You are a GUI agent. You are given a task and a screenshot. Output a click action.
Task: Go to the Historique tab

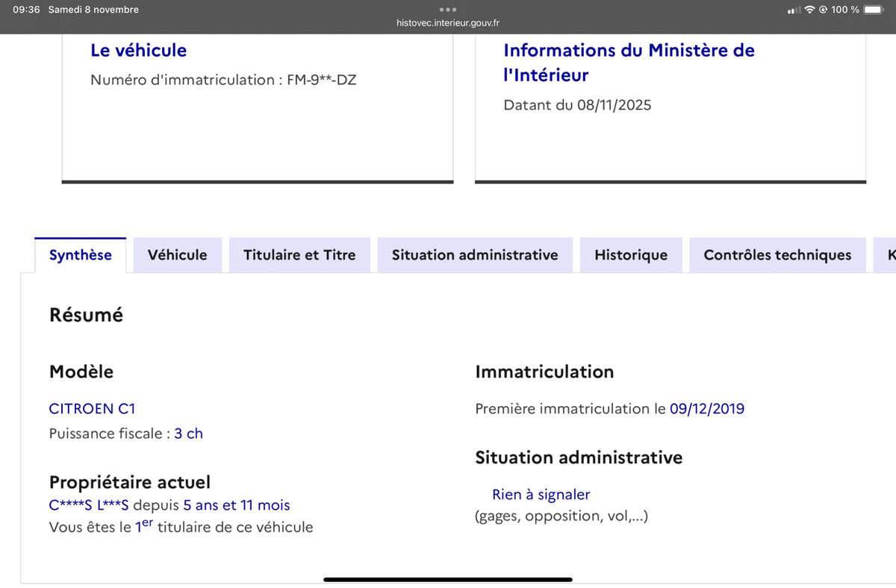(631, 255)
